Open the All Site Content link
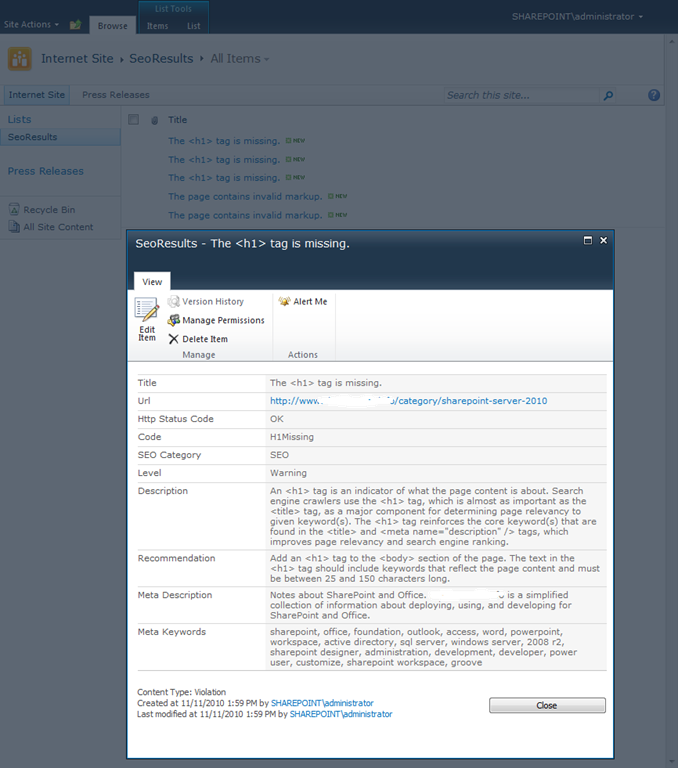Screen dimensions: 678x768 point(58,227)
